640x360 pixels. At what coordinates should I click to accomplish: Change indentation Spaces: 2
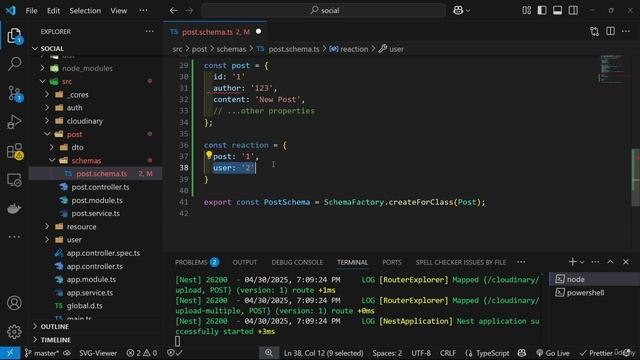click(x=387, y=353)
